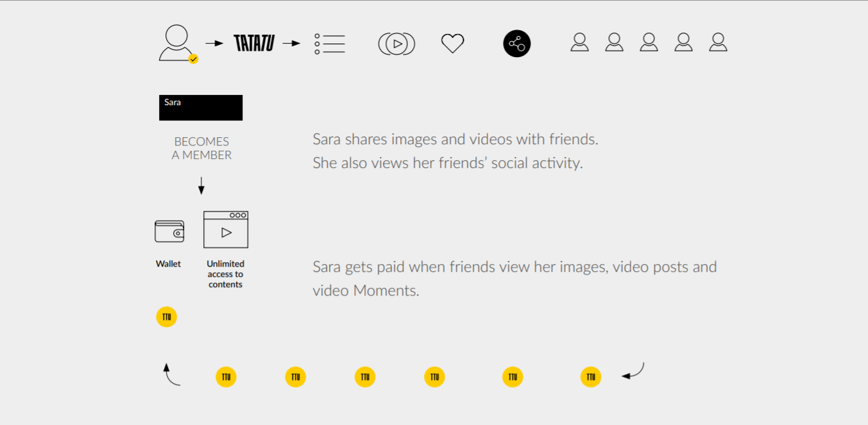The width and height of the screenshot is (868, 425).
Task: Click the video window icon above Unlimited access
Action: click(x=226, y=229)
